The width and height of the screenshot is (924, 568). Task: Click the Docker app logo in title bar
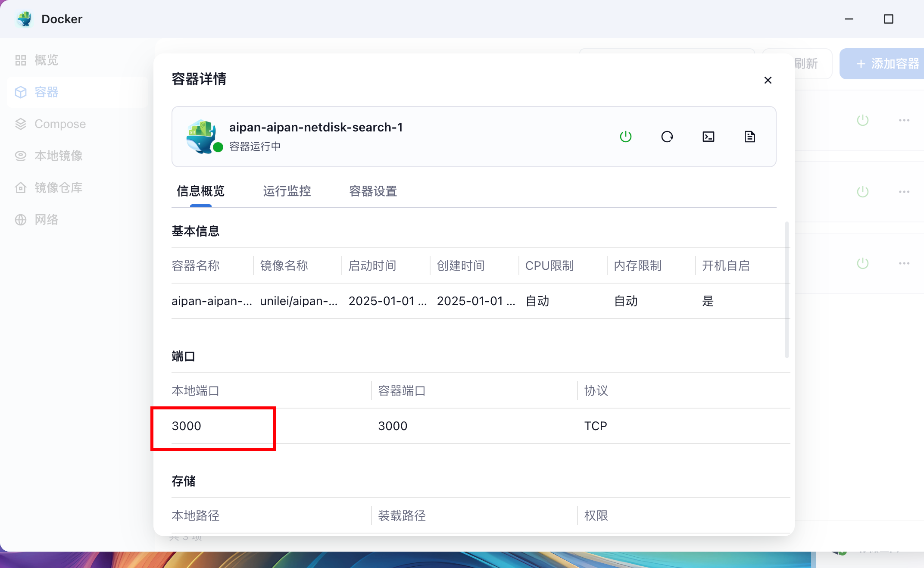pos(25,19)
